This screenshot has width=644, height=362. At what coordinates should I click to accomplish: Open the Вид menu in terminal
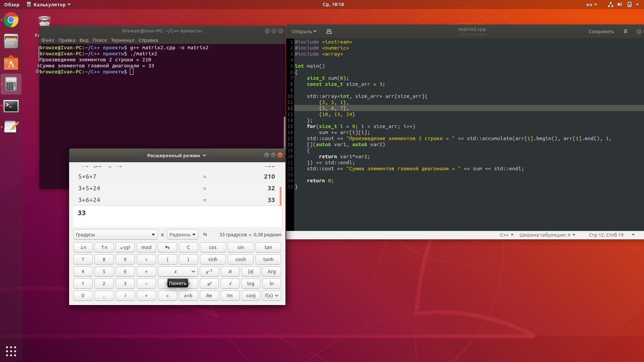(84, 40)
